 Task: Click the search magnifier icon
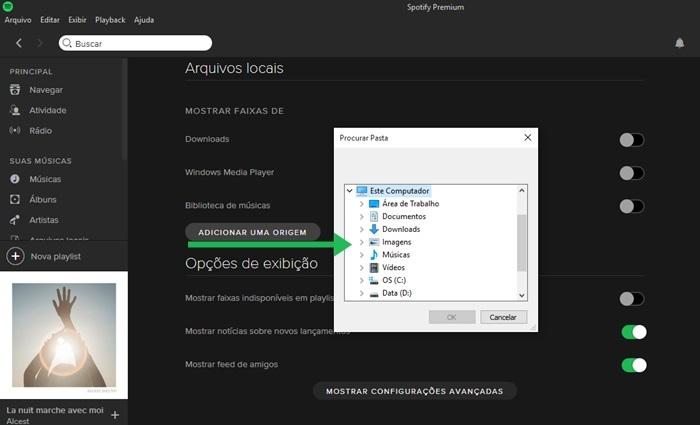[67, 43]
